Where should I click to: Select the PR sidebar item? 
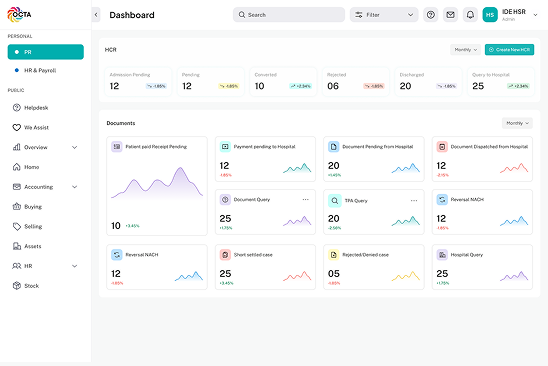click(x=46, y=52)
